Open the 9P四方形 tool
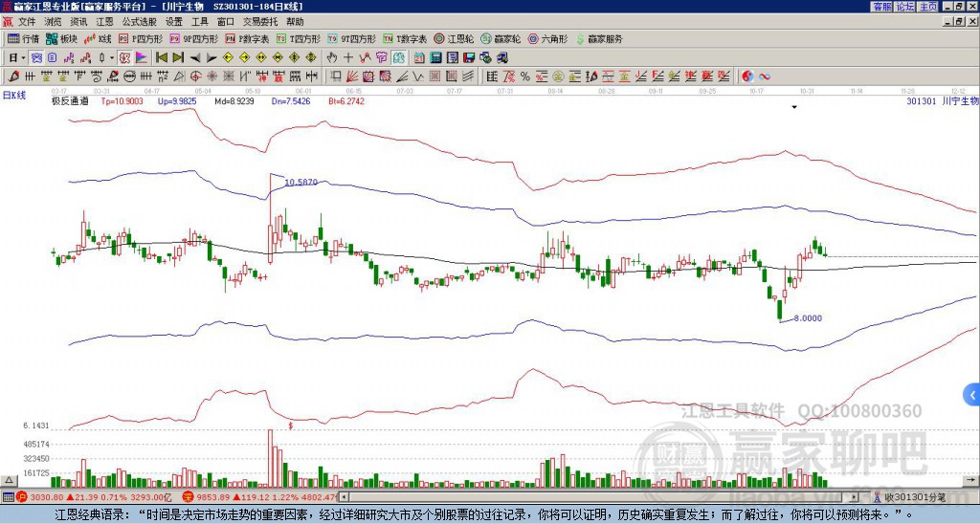Image resolution: width=980 pixels, height=524 pixels. pos(193,38)
